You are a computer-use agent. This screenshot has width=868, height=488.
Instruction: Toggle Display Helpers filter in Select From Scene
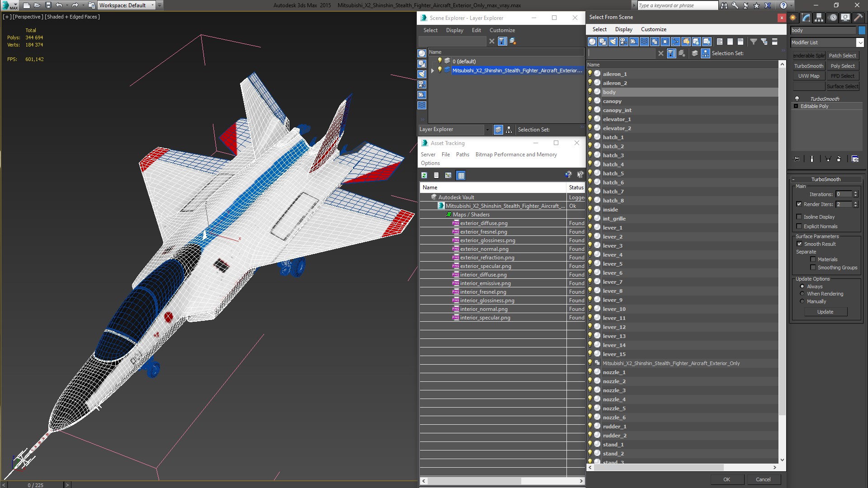click(x=634, y=42)
